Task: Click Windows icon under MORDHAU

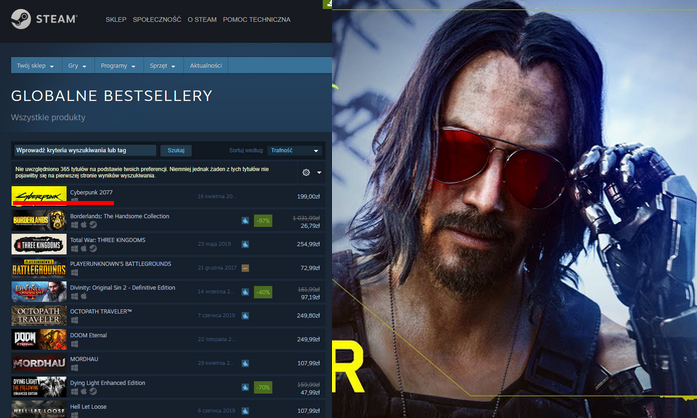Action: (x=74, y=368)
